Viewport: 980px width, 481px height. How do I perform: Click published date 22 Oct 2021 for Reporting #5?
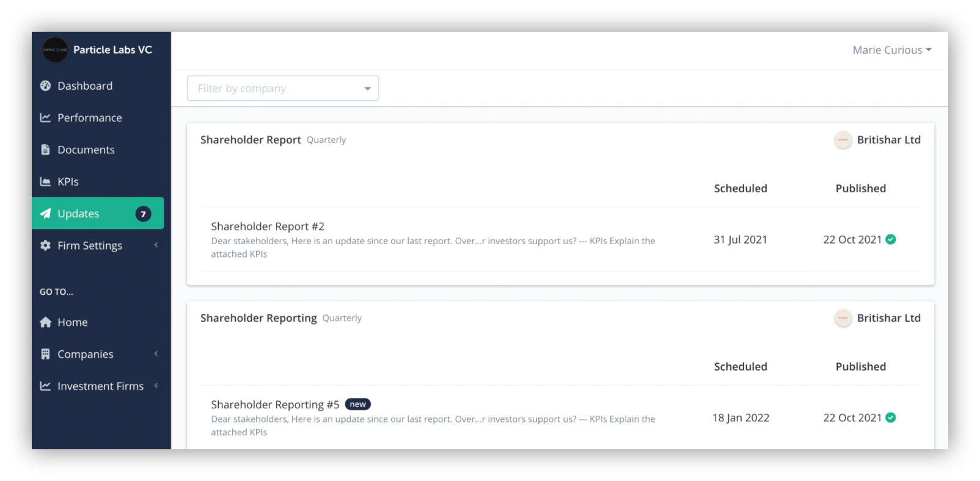click(x=852, y=418)
